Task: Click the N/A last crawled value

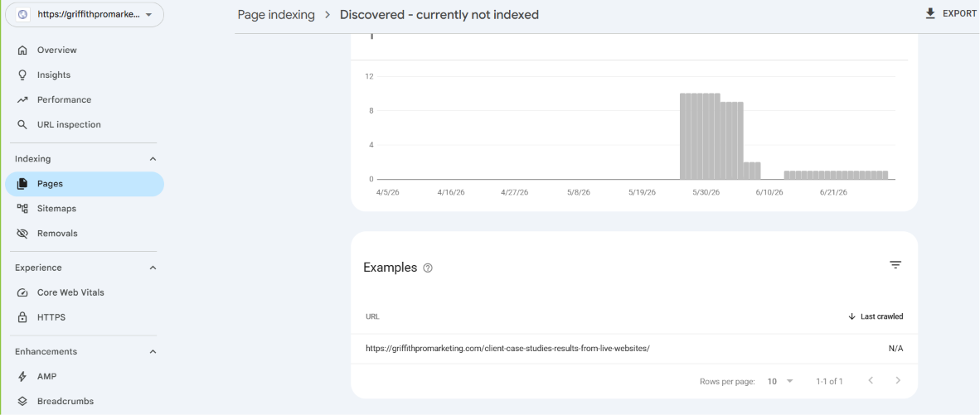Action: (x=895, y=349)
